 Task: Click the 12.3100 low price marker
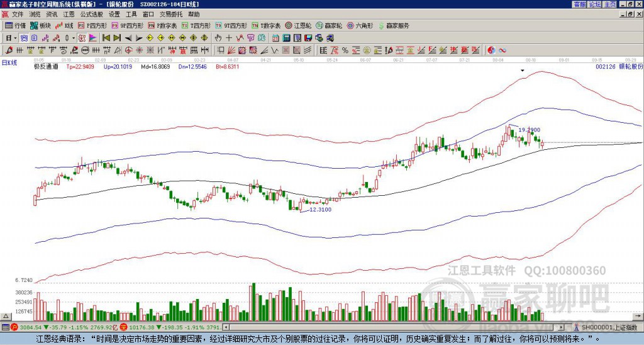(320, 209)
